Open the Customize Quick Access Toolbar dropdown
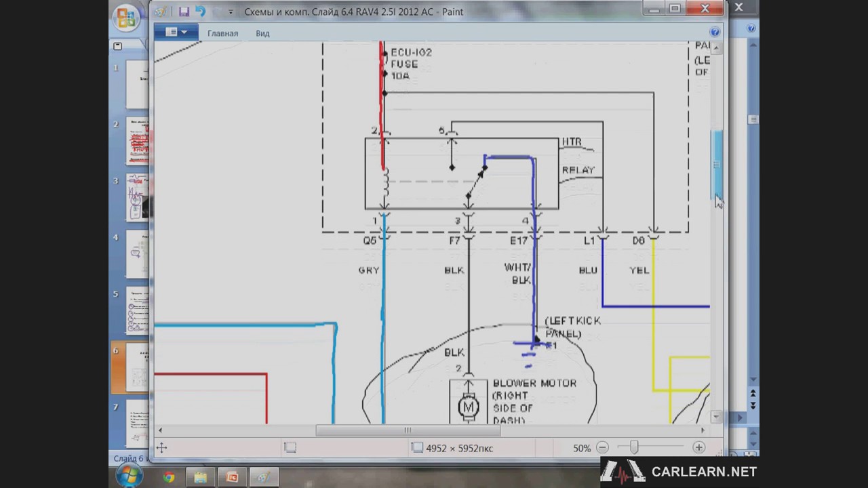Screen dimensions: 868x488 (x=231, y=12)
